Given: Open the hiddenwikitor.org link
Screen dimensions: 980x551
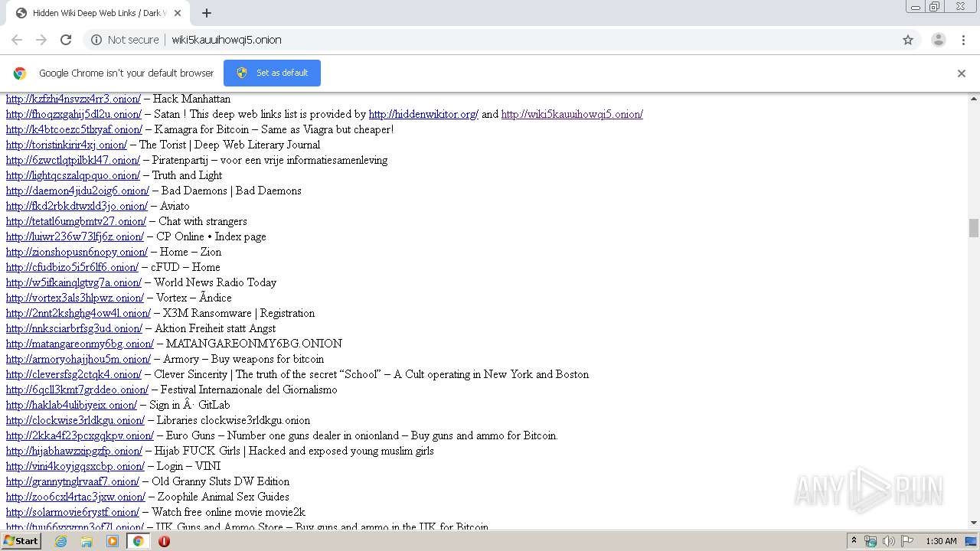Looking at the screenshot, I should [x=423, y=114].
